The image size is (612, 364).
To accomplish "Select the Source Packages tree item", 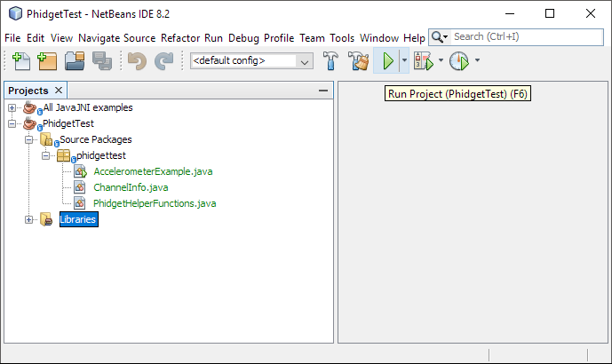I will click(96, 139).
